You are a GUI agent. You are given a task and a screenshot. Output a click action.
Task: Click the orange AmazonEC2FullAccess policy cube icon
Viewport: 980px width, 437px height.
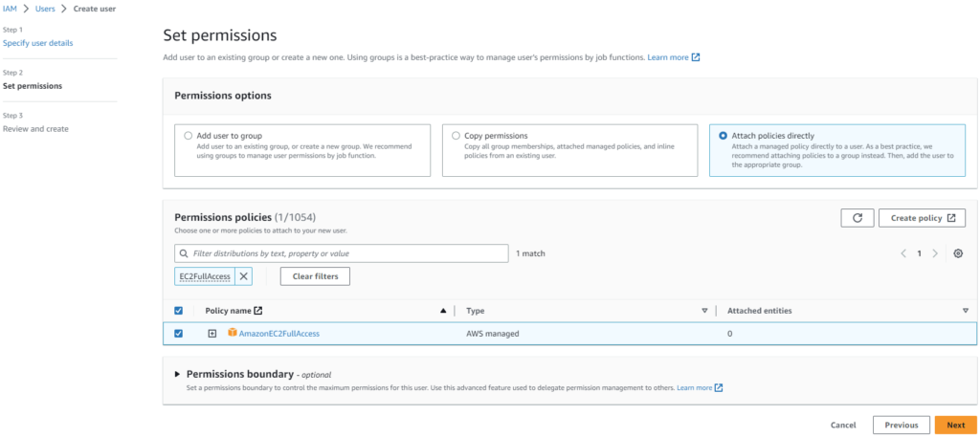233,333
